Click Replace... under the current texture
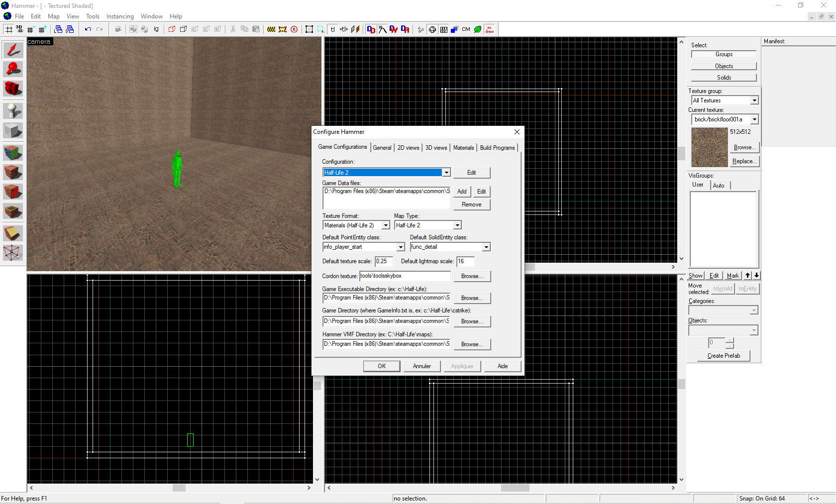836x504 pixels. click(744, 161)
